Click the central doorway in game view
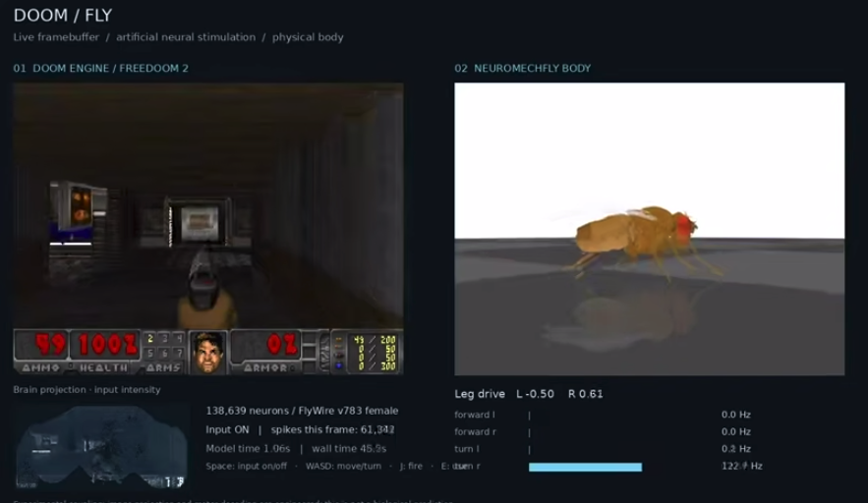The image size is (868, 503). tap(199, 223)
